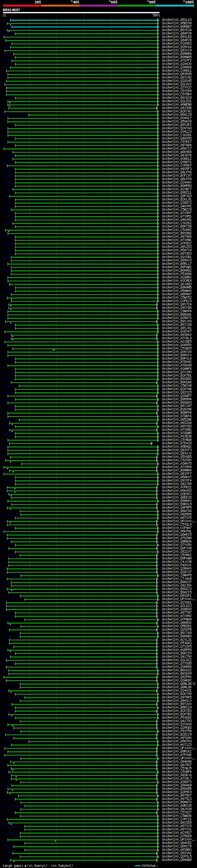The image size is (197, 868).
Task: Select UniRef100_Q6YIH2 hit
Action: (x=177, y=78)
